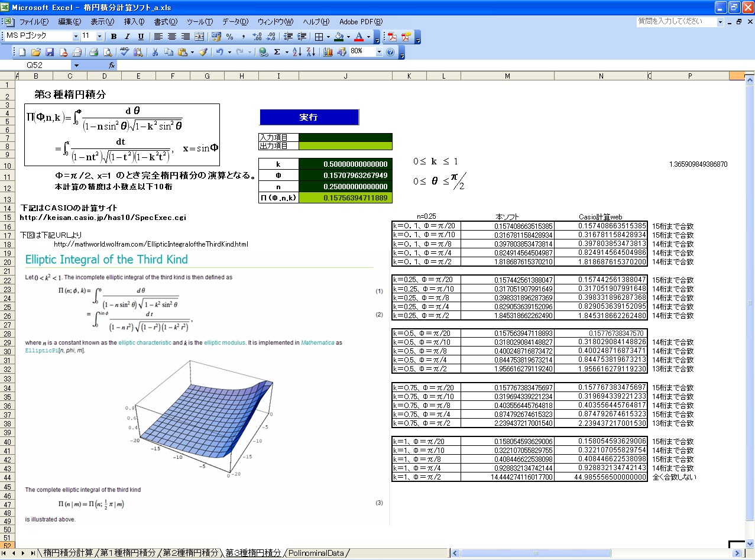Switch to the PolinominalData sheet tab

coord(316,553)
